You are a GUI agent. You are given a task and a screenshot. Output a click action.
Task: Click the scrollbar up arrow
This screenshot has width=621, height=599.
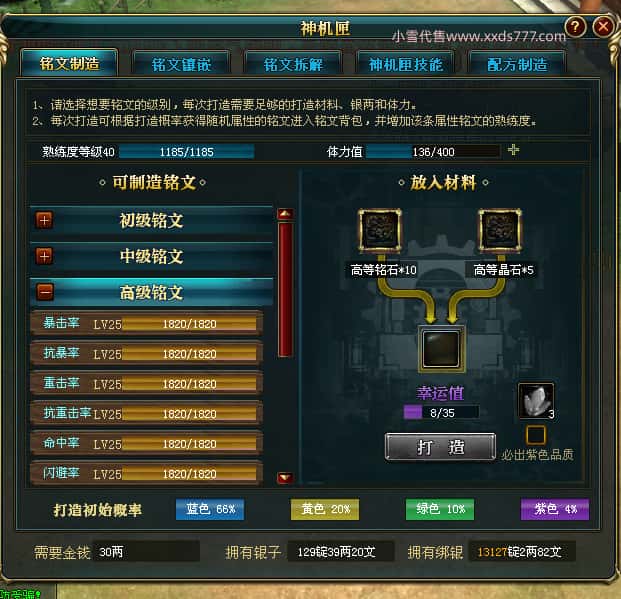[286, 214]
